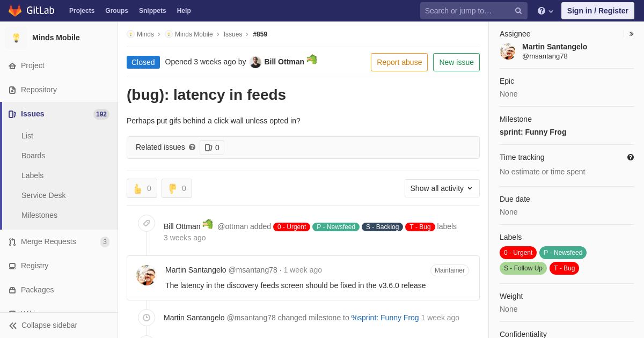This screenshot has width=644, height=338.
Task: Click the Project home icon in sidebar
Action: coord(12,66)
